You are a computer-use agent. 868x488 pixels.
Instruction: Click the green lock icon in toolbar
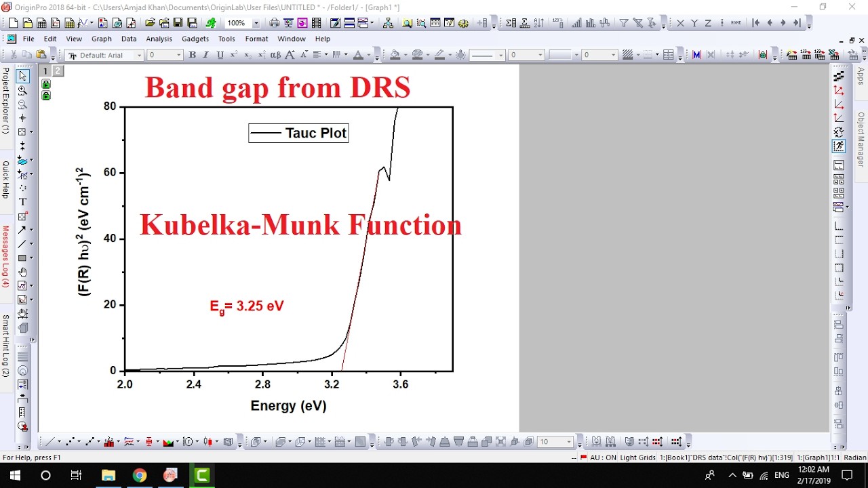point(762,55)
